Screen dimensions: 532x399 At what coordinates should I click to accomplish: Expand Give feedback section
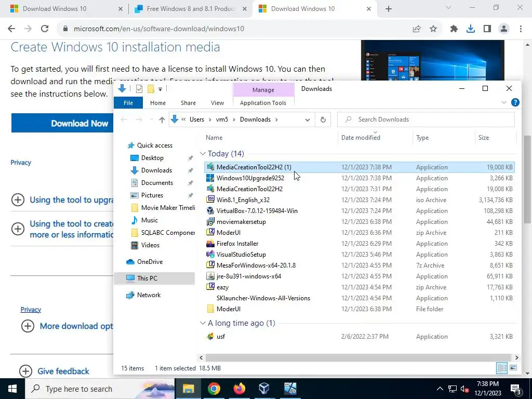[25, 371]
